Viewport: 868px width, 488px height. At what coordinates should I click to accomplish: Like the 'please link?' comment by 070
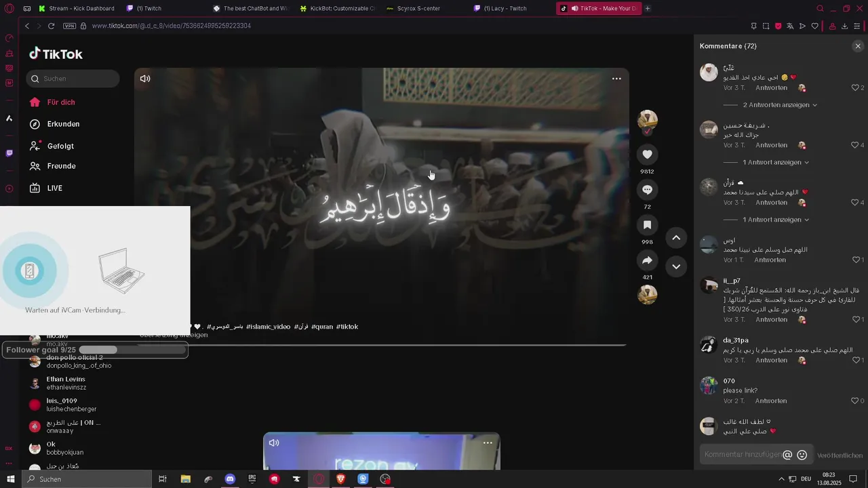tap(856, 401)
